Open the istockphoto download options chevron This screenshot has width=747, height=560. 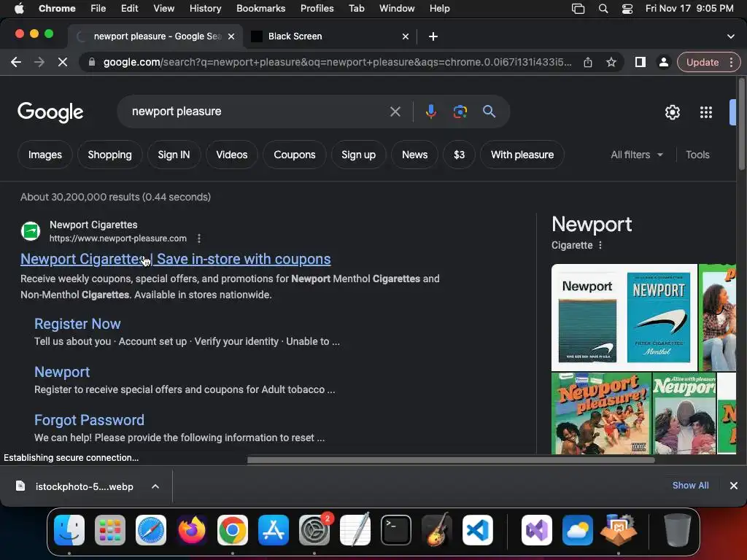pyautogui.click(x=155, y=486)
